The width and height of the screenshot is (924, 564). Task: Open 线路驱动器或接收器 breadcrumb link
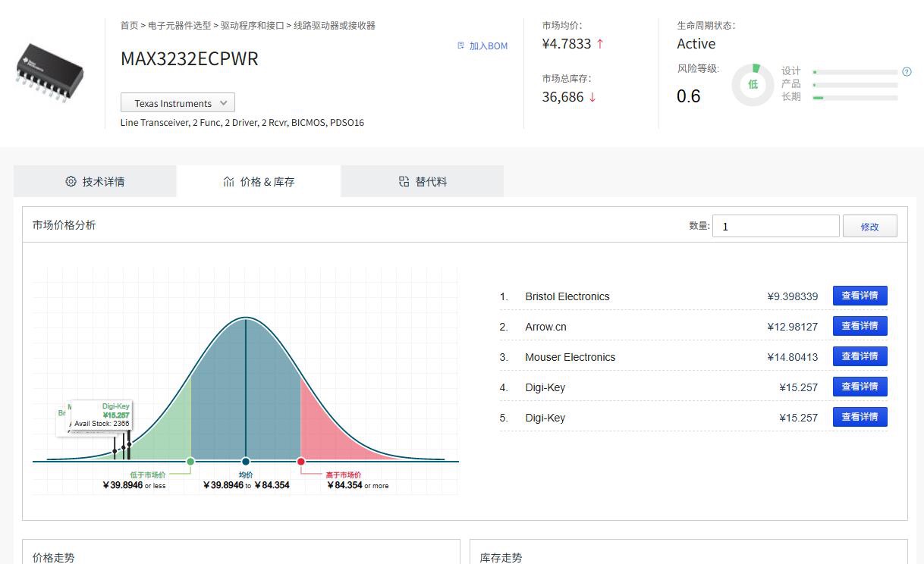[x=335, y=25]
